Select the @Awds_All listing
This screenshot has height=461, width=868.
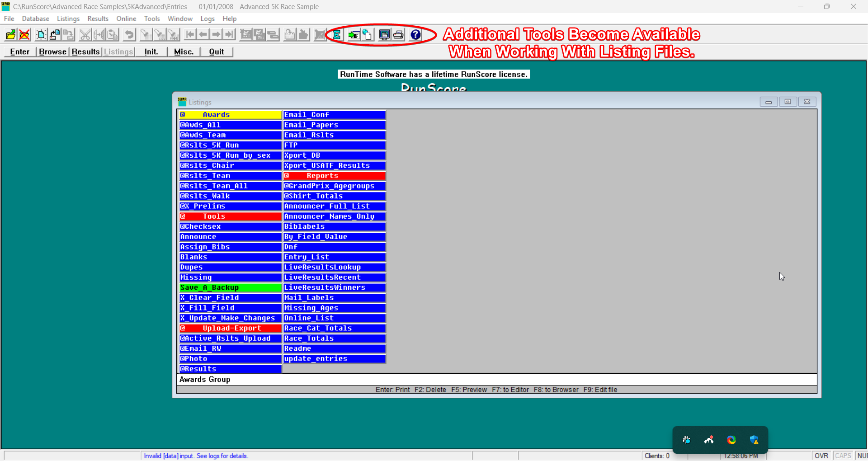[231, 125]
